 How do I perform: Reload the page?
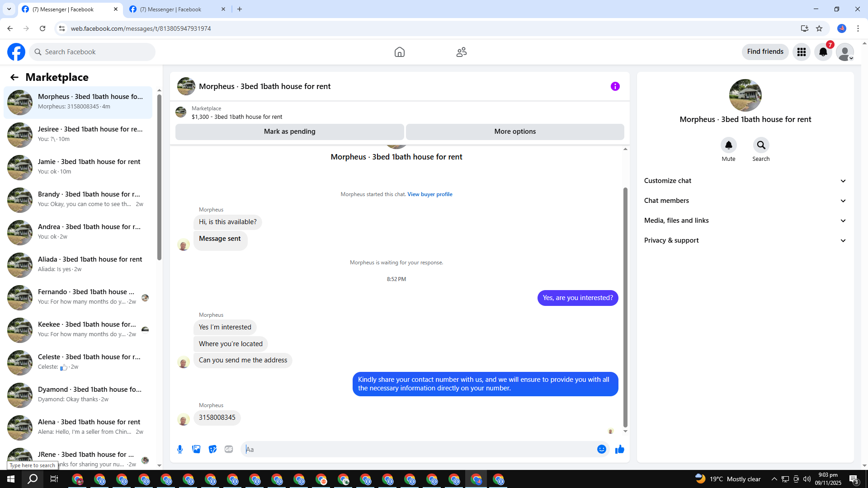42,28
